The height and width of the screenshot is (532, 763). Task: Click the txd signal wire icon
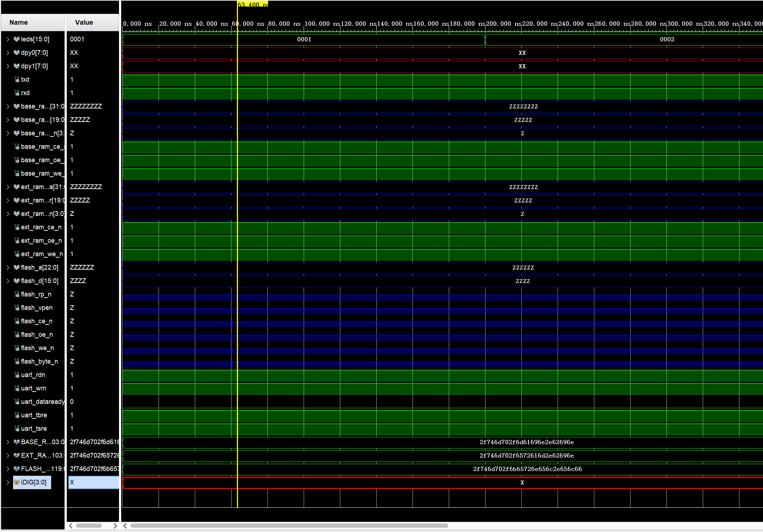17,79
